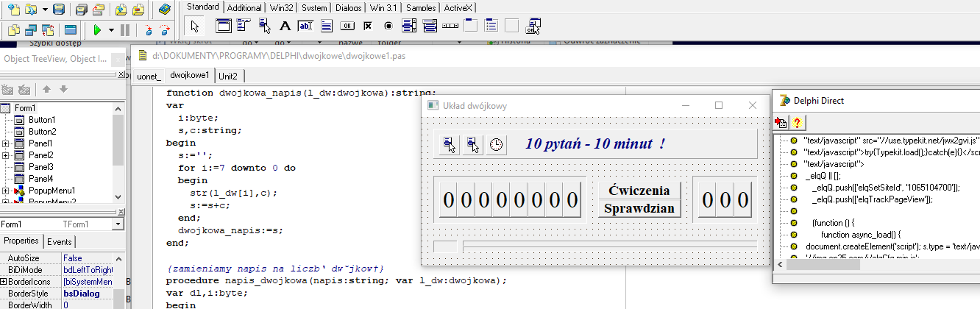This screenshot has height=309, width=980.
Task: Switch to the Win32 palette tab
Action: [x=282, y=7]
